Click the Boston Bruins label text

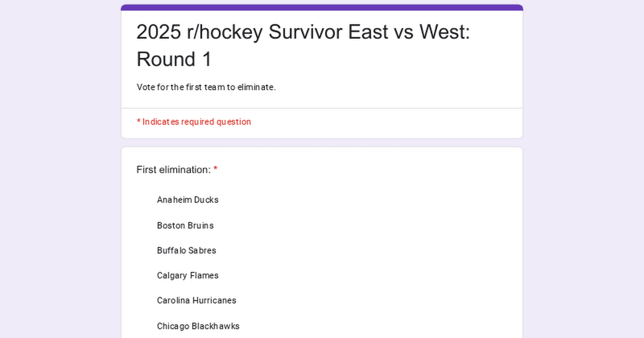(185, 225)
